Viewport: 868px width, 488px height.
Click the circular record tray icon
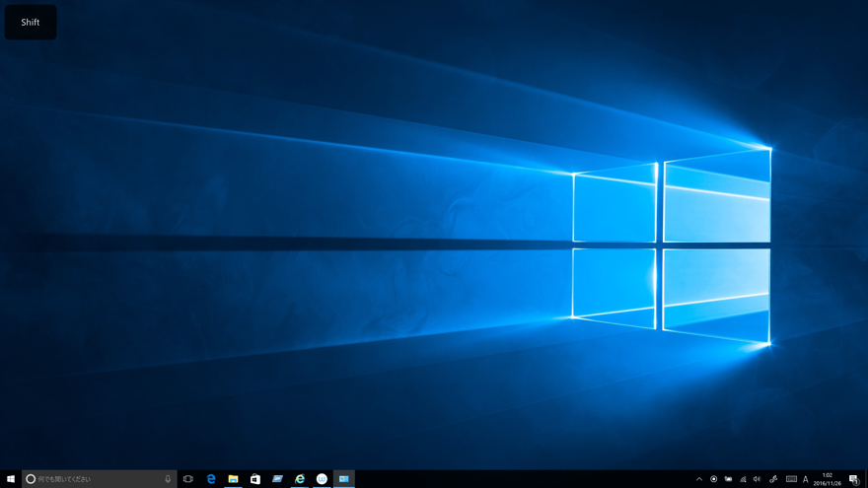coord(713,479)
